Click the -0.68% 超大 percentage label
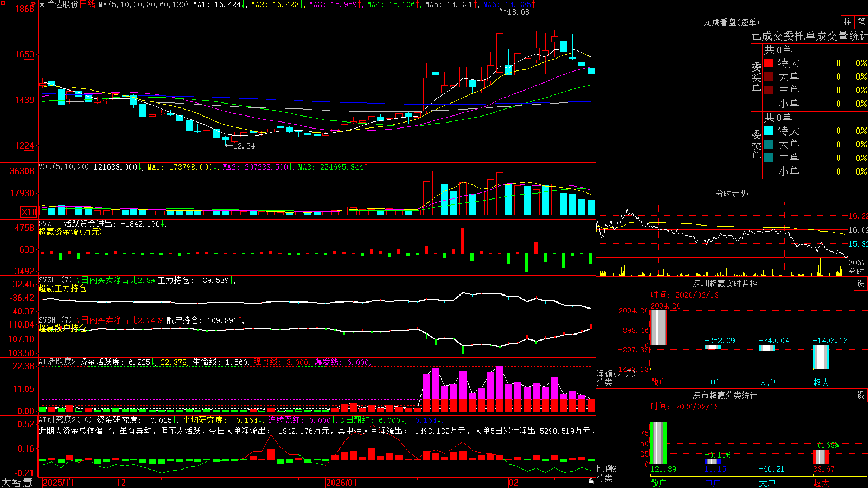Viewport: 868px width, 488px height. pyautogui.click(x=826, y=445)
